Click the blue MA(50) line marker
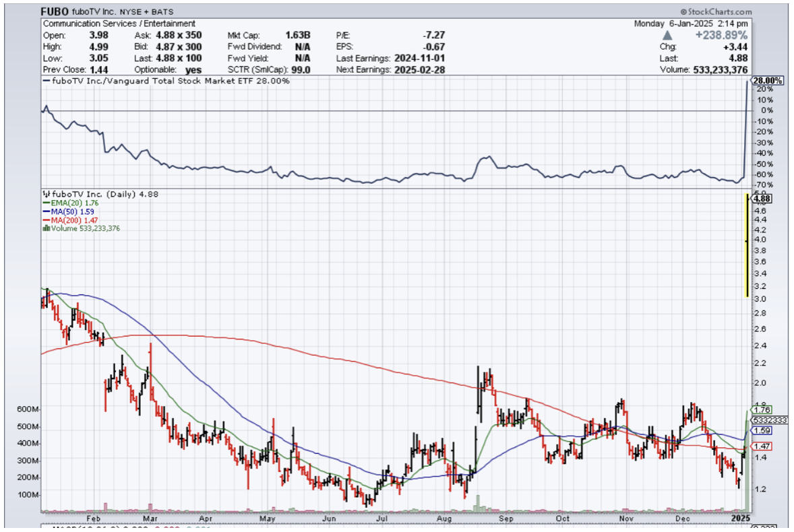 [x=45, y=211]
